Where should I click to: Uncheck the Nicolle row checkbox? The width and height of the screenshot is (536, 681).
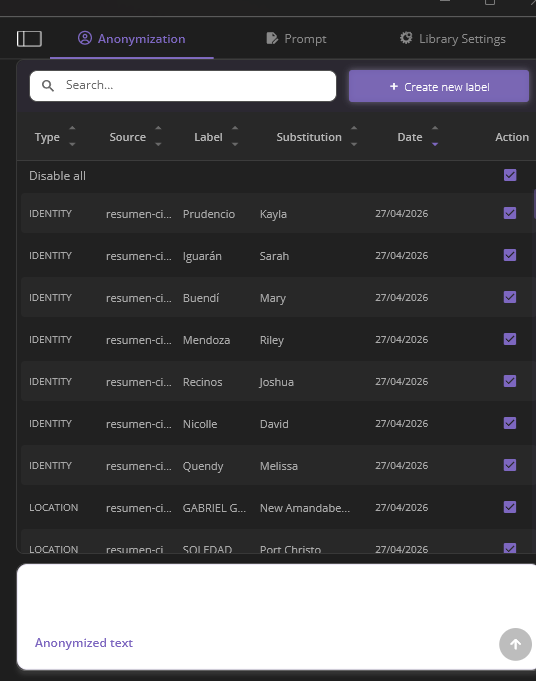pyautogui.click(x=510, y=423)
